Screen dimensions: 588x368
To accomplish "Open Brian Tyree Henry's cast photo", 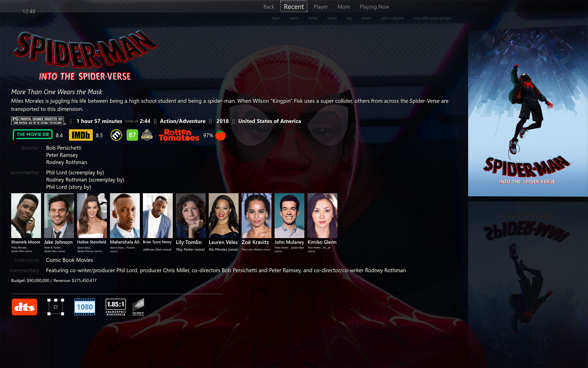I will [158, 216].
